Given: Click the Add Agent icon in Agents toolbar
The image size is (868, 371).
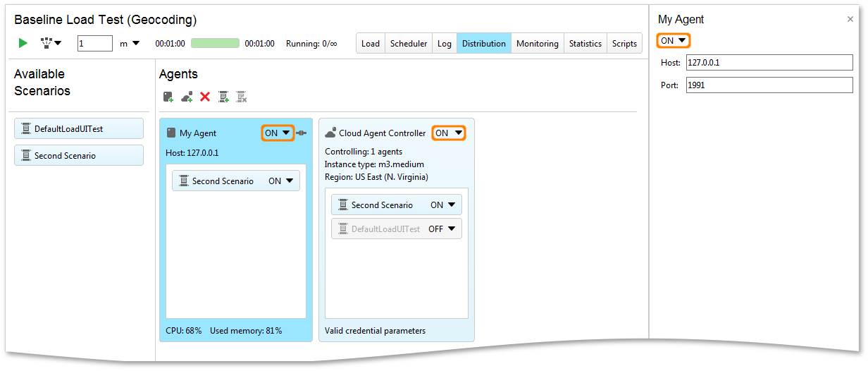Looking at the screenshot, I should (168, 97).
